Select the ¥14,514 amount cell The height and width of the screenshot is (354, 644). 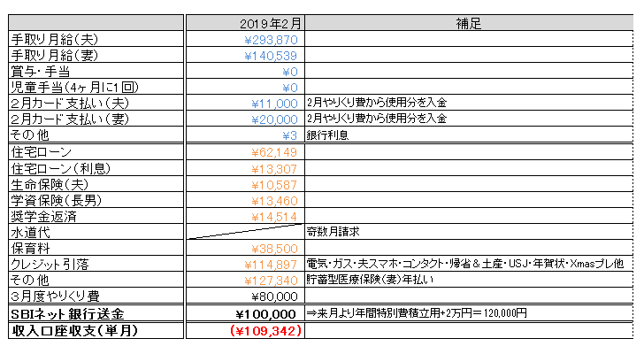pyautogui.click(x=245, y=216)
